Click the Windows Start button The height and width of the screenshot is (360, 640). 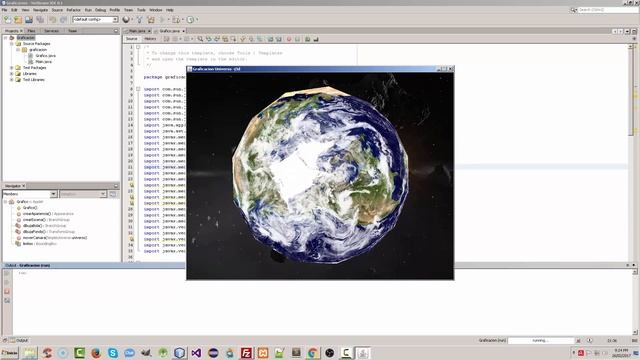coord(10,353)
